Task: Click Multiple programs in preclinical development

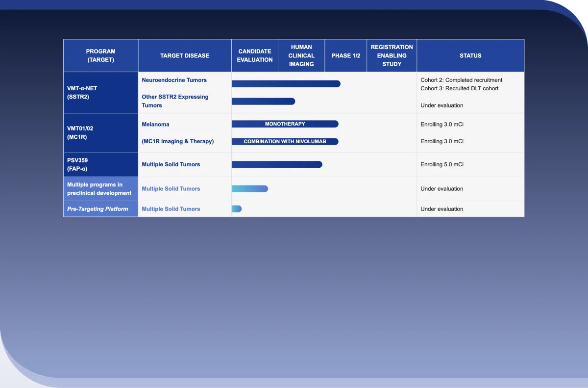Action: 99,189
